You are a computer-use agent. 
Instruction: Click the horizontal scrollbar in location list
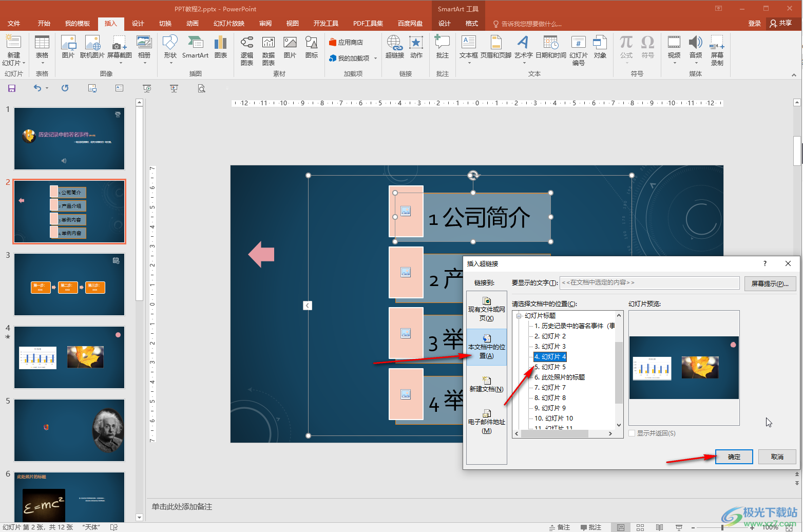pos(555,434)
